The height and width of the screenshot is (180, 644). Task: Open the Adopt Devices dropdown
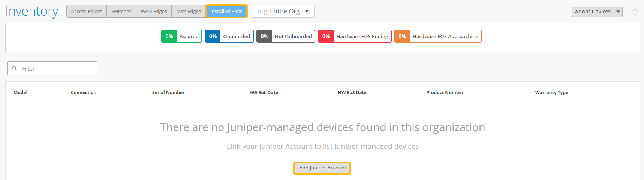597,12
